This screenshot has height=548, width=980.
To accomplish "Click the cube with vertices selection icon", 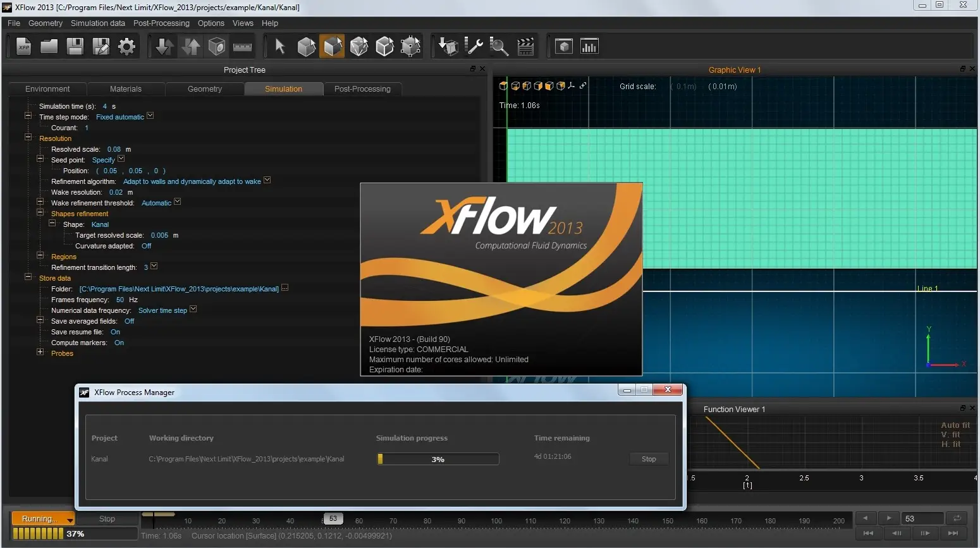I will click(411, 47).
